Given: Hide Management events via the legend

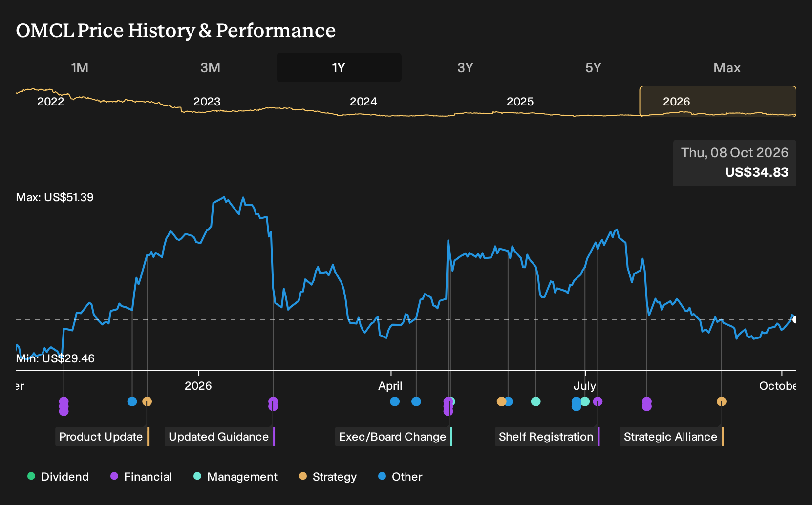Looking at the screenshot, I should click(235, 477).
